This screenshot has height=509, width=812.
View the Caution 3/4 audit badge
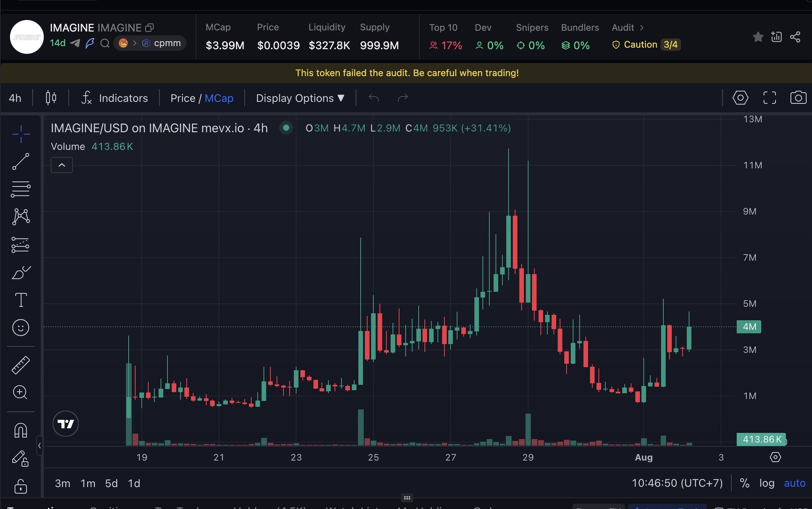coord(646,45)
